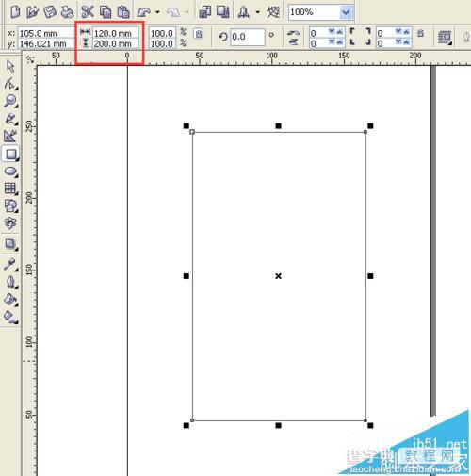Select the Graph Paper tool

pos(10,189)
